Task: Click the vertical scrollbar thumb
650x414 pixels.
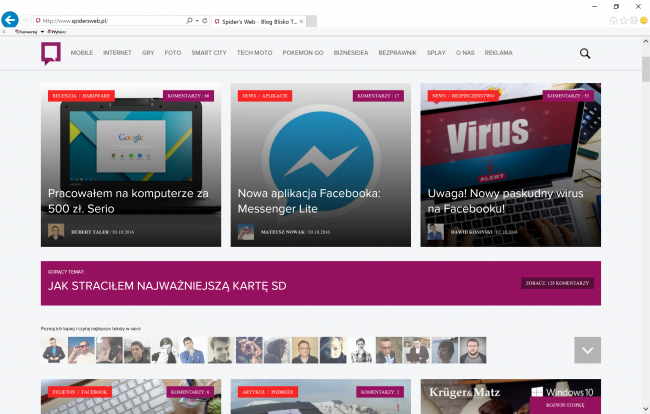Action: pos(646,69)
